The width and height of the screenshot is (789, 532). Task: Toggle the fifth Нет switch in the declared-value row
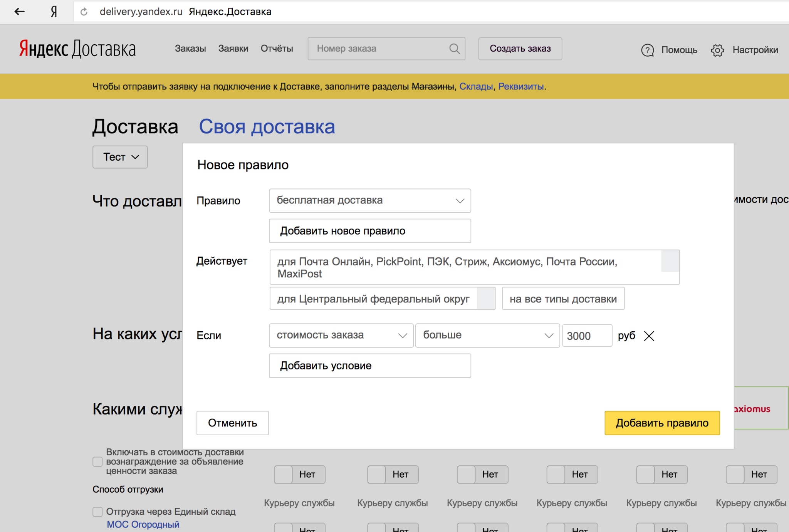[662, 475]
